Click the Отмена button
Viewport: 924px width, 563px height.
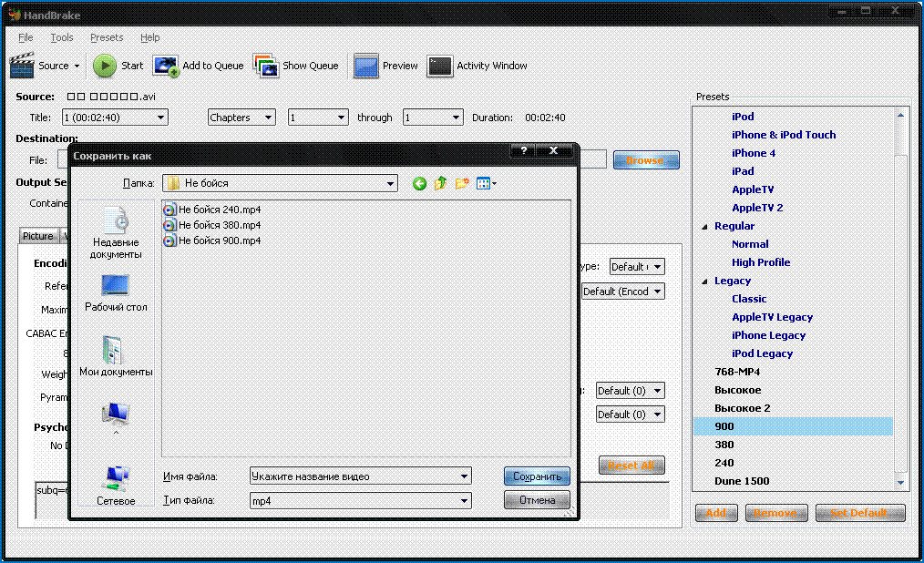(537, 500)
